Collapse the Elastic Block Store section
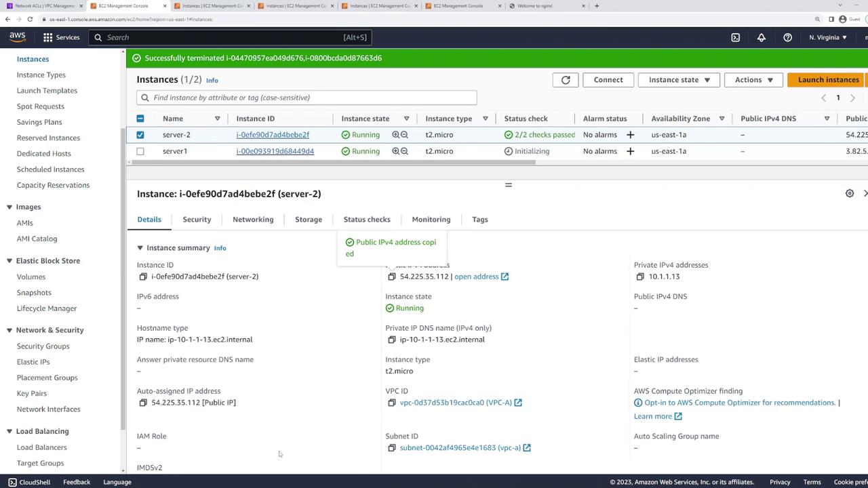The image size is (868, 488). click(x=9, y=261)
